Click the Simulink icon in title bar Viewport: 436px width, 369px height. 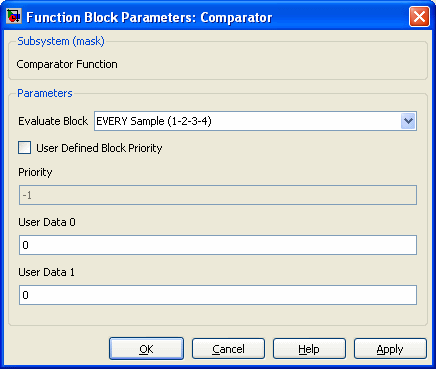point(14,16)
